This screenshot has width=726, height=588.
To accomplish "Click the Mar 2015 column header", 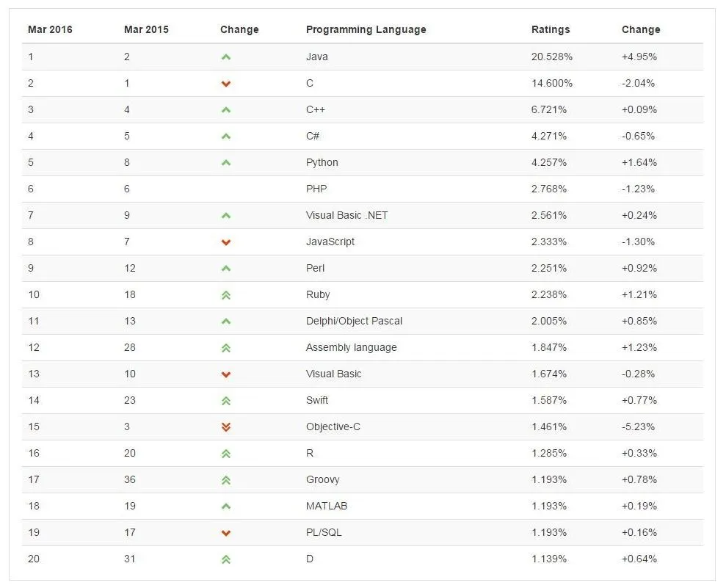I will 146,29.
